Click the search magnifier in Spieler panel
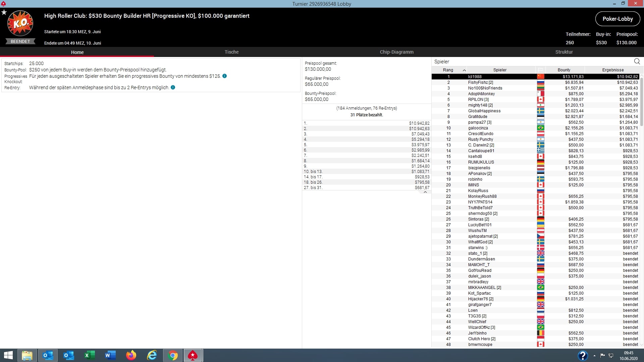Screen dimensions: 644x362 (x=637, y=61)
